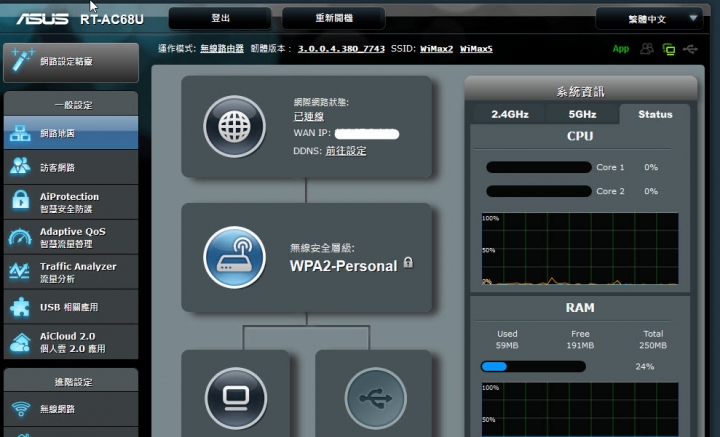Click the green network status monitor icon
Image resolution: width=720 pixels, height=437 pixels.
click(x=669, y=49)
